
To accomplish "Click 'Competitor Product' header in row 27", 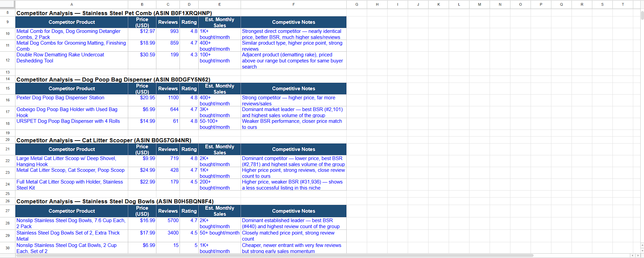I will click(x=71, y=211).
